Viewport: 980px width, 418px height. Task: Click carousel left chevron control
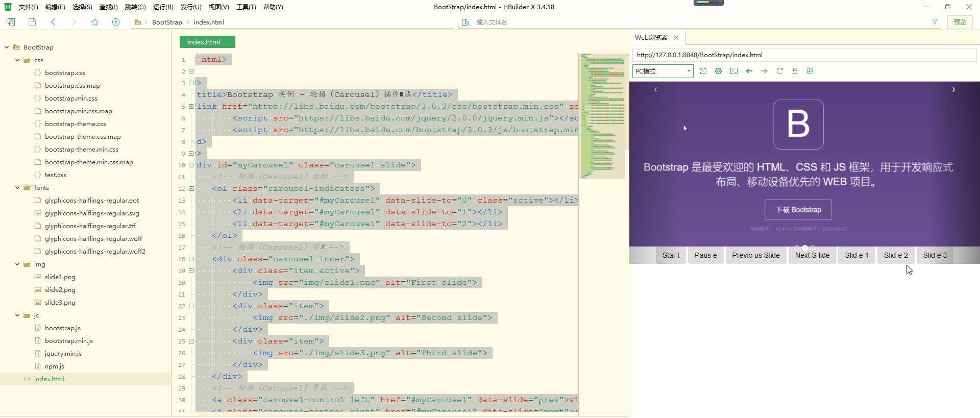pyautogui.click(x=656, y=89)
